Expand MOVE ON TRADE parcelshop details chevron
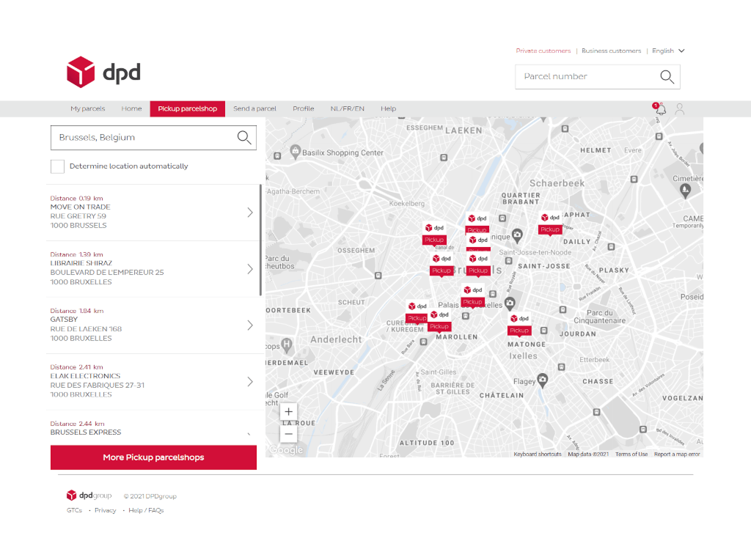751x560 pixels. [250, 213]
